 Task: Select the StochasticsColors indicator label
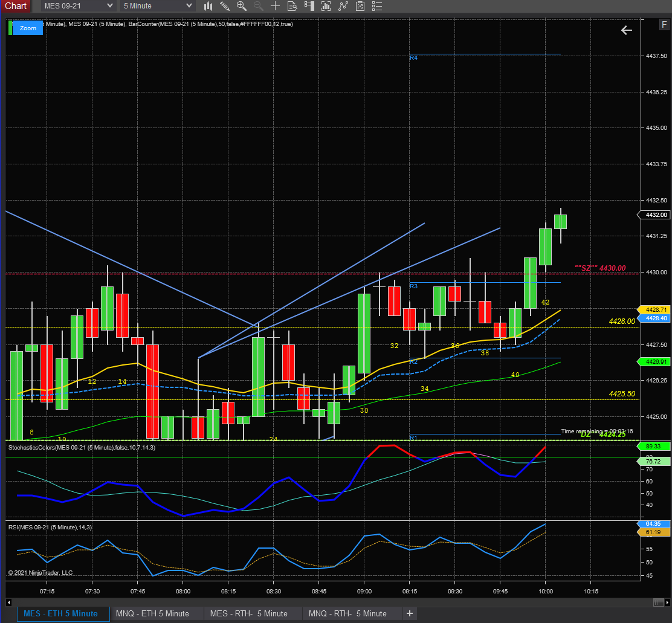[x=82, y=447]
